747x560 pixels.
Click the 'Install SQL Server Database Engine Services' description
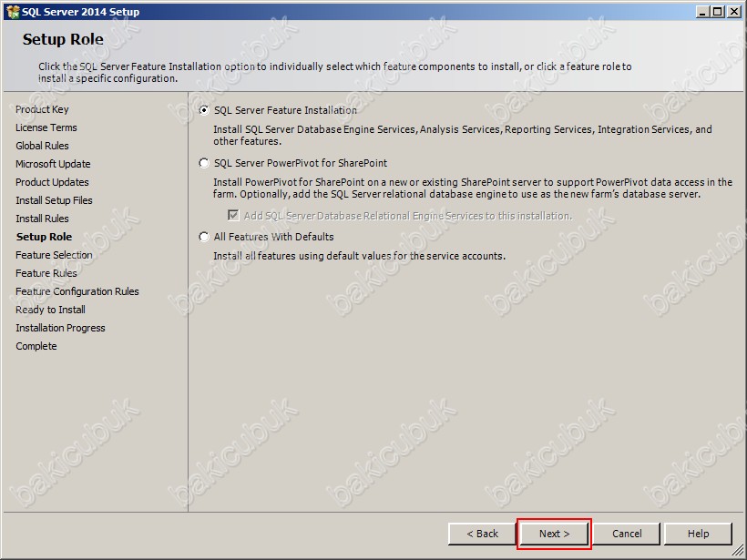463,136
